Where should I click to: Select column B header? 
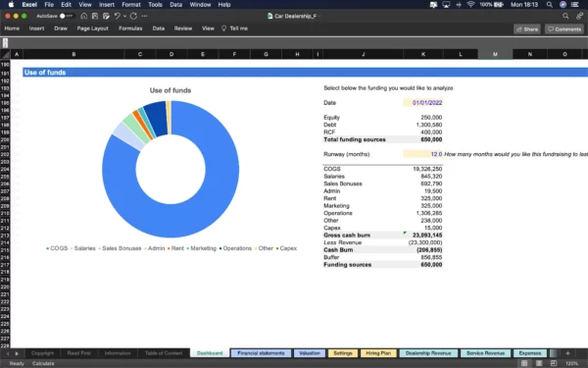click(x=73, y=54)
